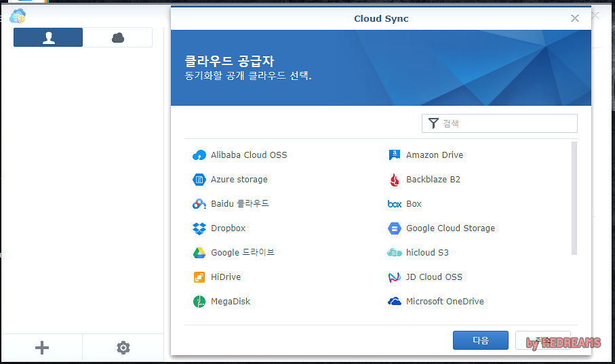Viewport: 615px width, 364px height.
Task: Select Baidu 클라우드 text
Action: coord(240,203)
